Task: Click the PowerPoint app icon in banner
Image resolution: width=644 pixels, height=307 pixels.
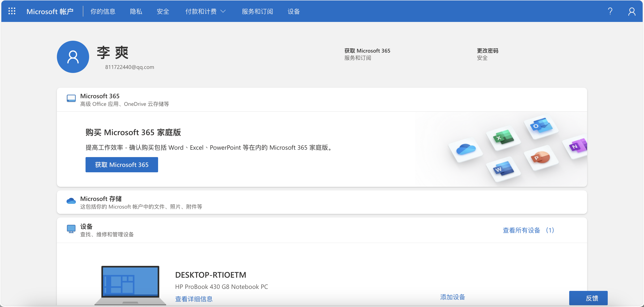Action: tap(540, 157)
